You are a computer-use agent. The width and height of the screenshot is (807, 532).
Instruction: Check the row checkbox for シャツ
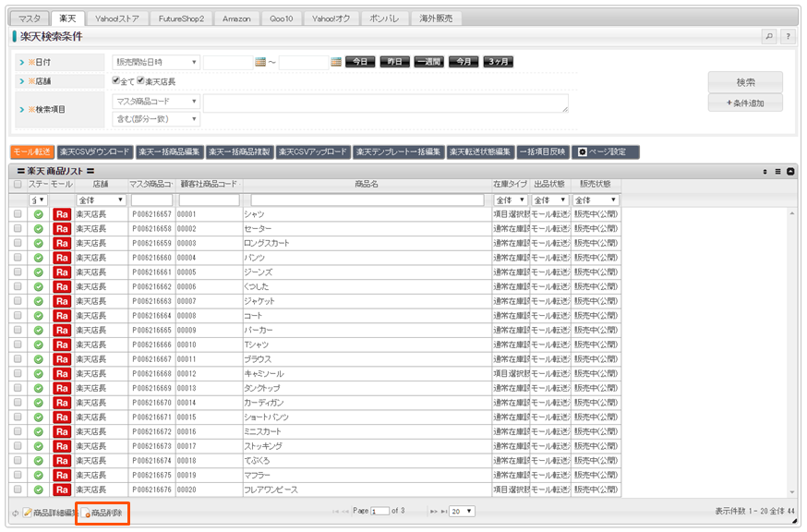(x=18, y=213)
